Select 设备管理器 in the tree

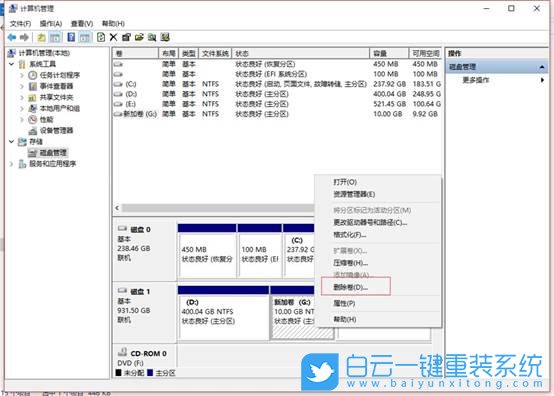pyautogui.click(x=56, y=130)
